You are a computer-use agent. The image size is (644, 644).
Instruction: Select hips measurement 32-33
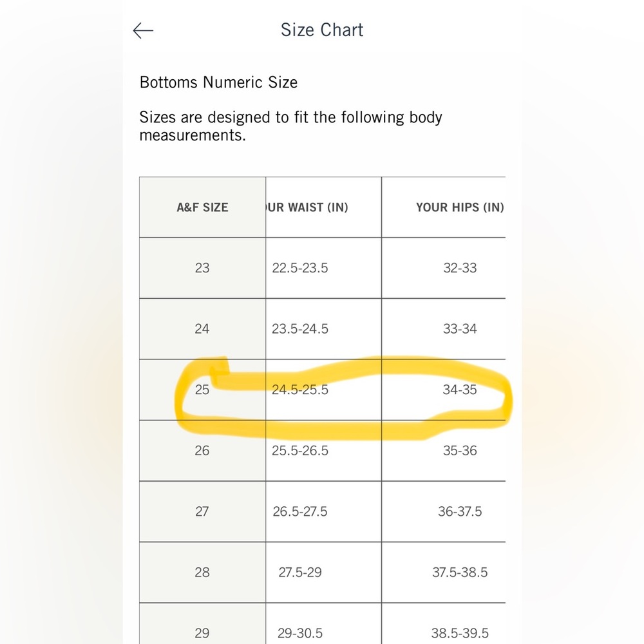click(460, 268)
